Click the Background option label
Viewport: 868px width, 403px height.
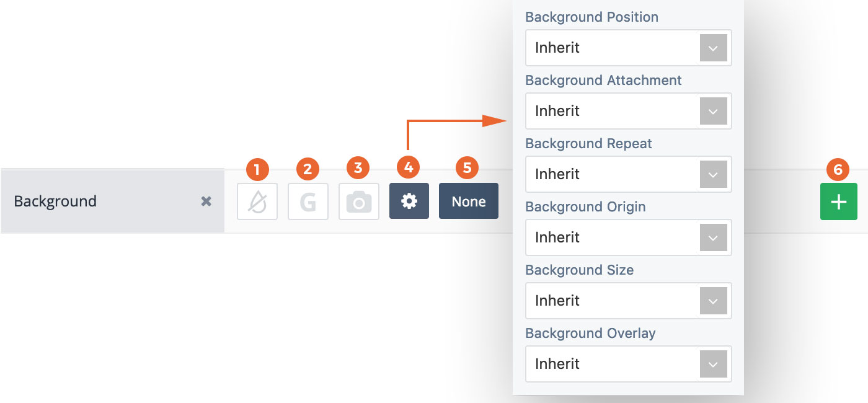tap(55, 201)
